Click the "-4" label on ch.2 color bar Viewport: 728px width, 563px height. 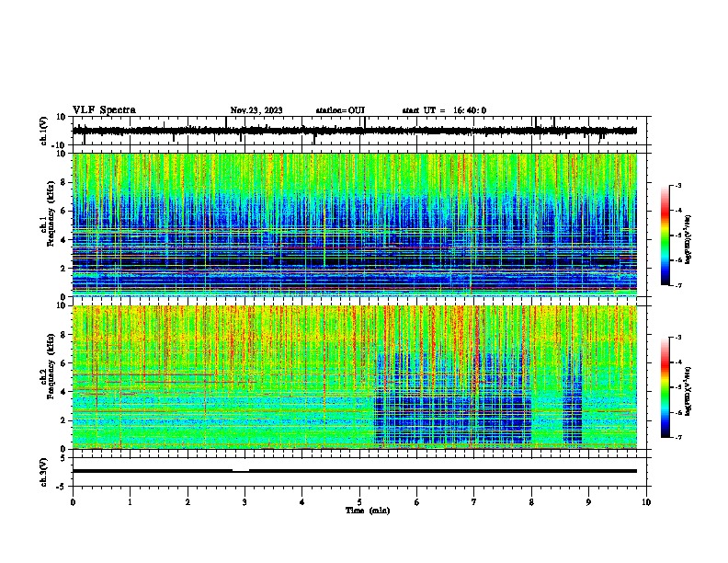pos(678,362)
